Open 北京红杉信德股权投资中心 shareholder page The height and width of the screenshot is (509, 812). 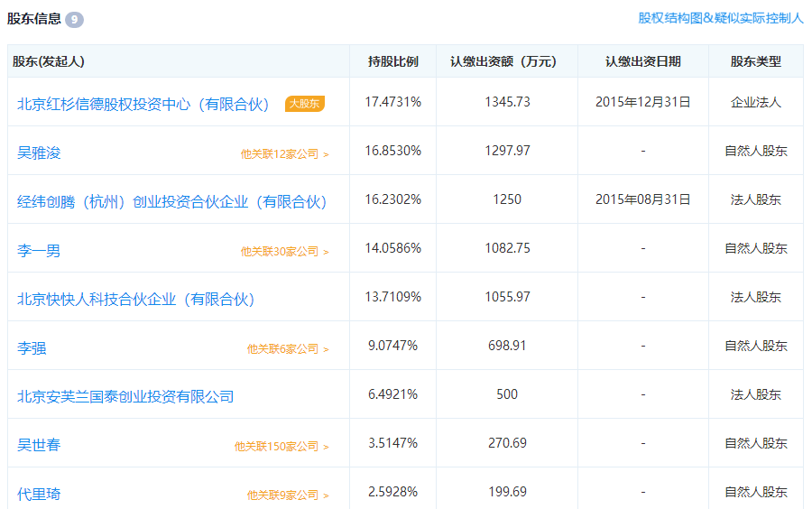[143, 104]
